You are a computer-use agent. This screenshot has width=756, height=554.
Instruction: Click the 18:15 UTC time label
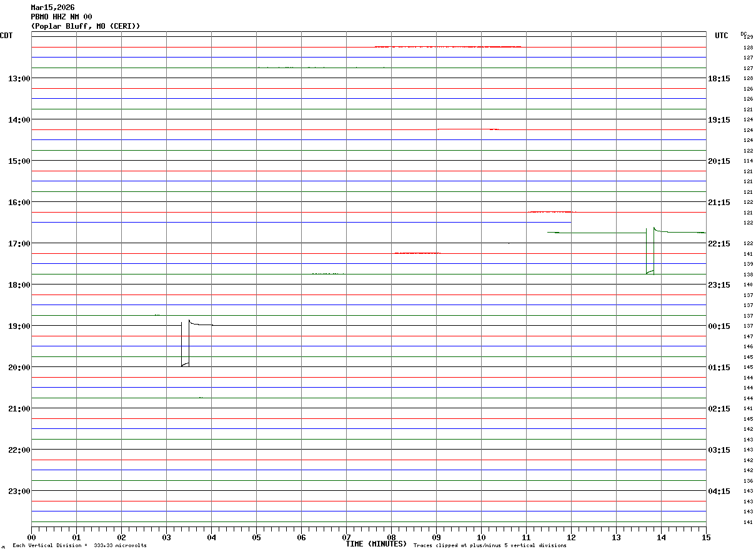coord(719,78)
